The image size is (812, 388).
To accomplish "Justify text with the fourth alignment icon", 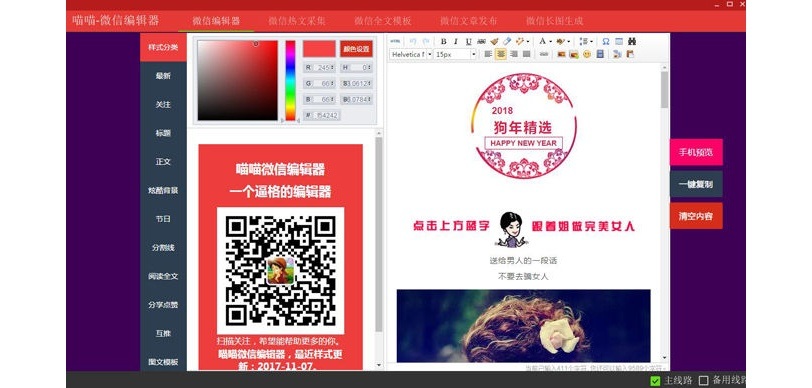I will tap(527, 54).
